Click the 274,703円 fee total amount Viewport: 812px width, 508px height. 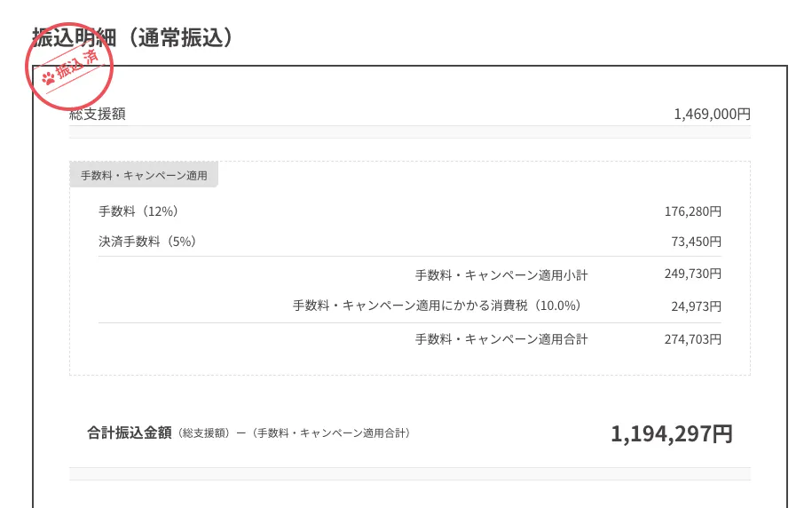(692, 339)
